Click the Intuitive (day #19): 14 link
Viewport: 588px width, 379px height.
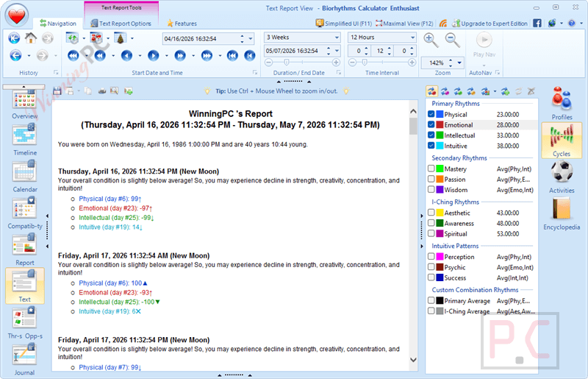pyautogui.click(x=110, y=227)
